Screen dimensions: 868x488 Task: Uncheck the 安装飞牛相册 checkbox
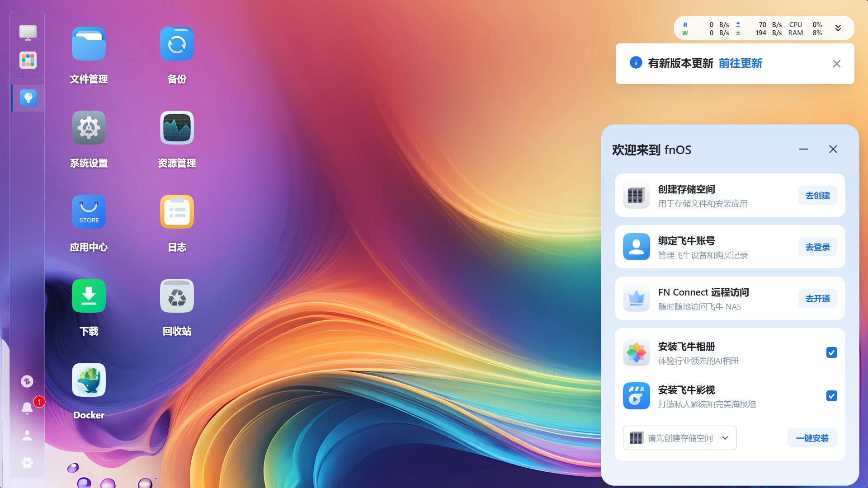click(x=831, y=352)
